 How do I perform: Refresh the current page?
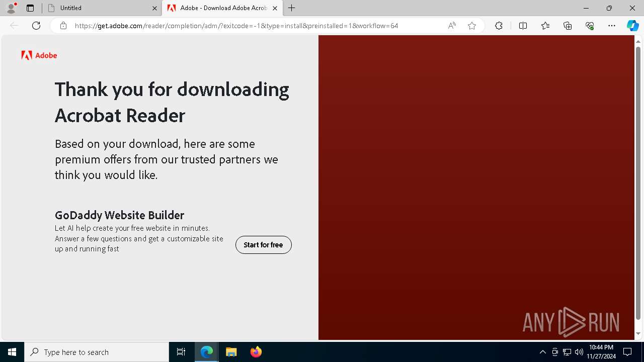pyautogui.click(x=36, y=26)
